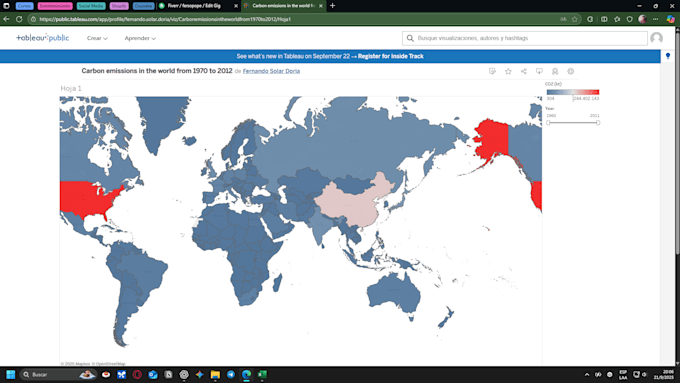Open the viz settings gear icon
Image resolution: width=680 pixels, height=383 pixels.
pyautogui.click(x=571, y=71)
